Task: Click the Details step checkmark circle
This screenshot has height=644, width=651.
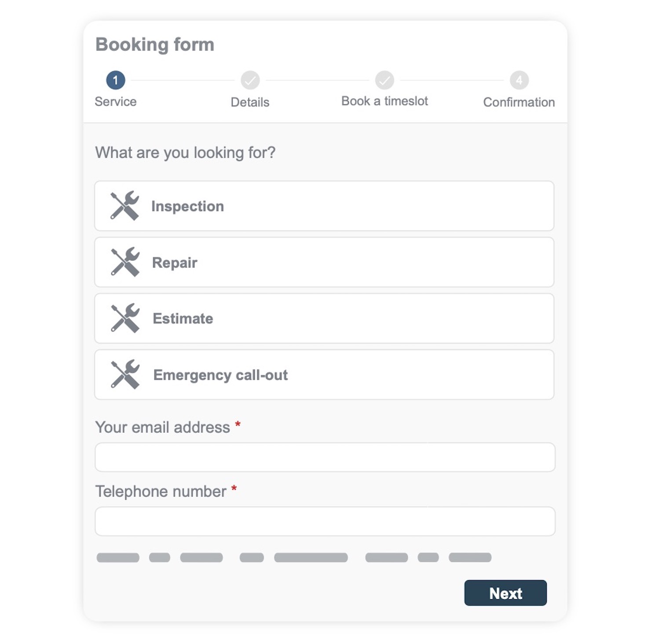Action: (250, 80)
